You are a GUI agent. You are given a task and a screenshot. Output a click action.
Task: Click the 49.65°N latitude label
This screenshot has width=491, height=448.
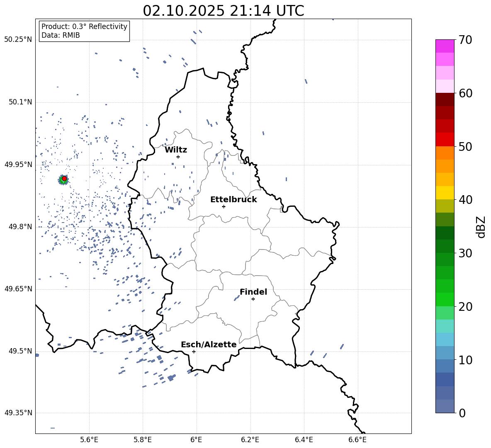click(x=18, y=288)
